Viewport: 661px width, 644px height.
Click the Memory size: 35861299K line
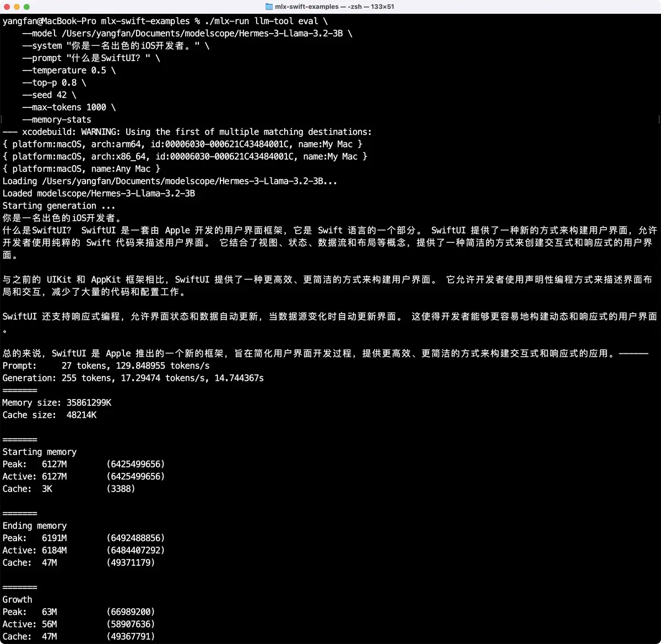pos(57,402)
